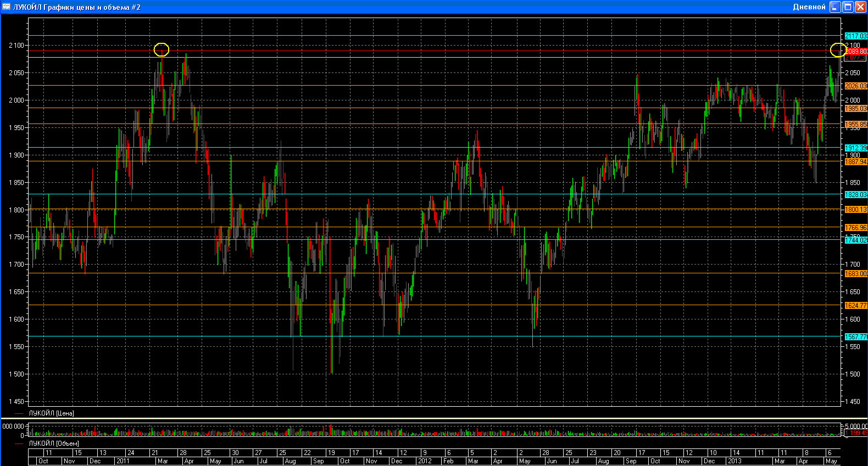Click the 2013 year label on time axis
The image size is (868, 466).
point(735,461)
